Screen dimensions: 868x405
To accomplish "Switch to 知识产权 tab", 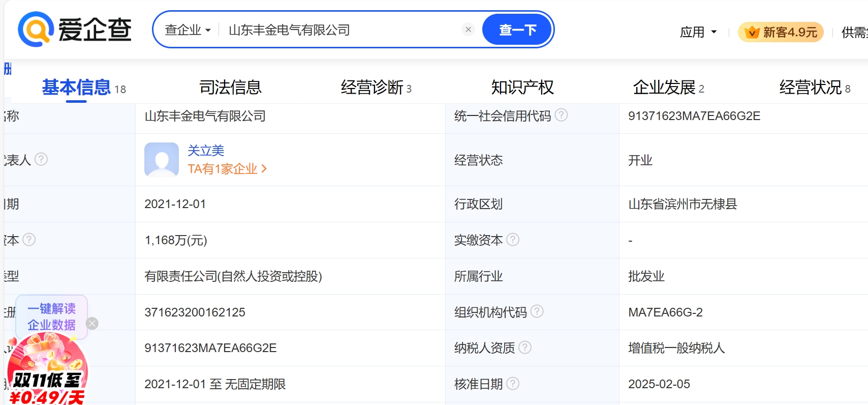I will (x=522, y=88).
